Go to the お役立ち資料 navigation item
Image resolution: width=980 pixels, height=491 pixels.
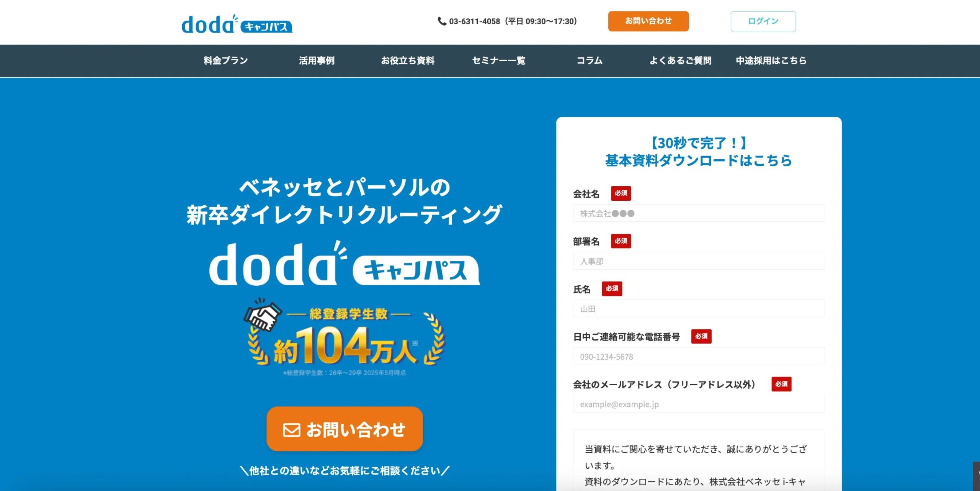(407, 61)
